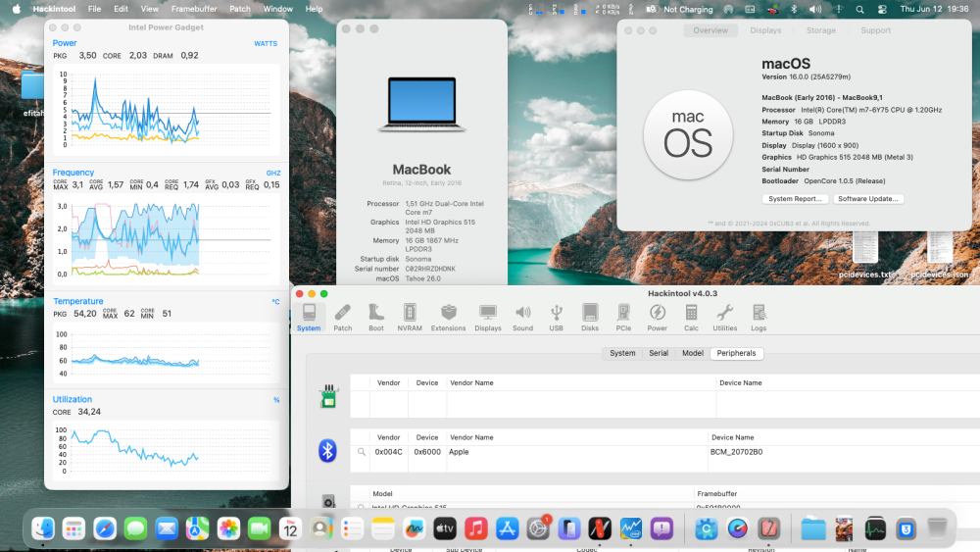Open Mail from the Dock

click(x=167, y=528)
